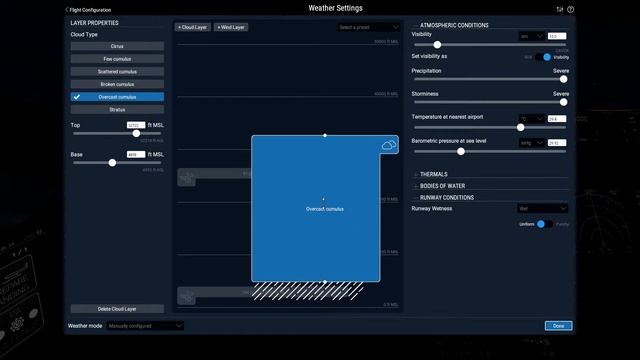Open the Runway Wetness dropdown
The width and height of the screenshot is (640, 360).
[x=542, y=209]
